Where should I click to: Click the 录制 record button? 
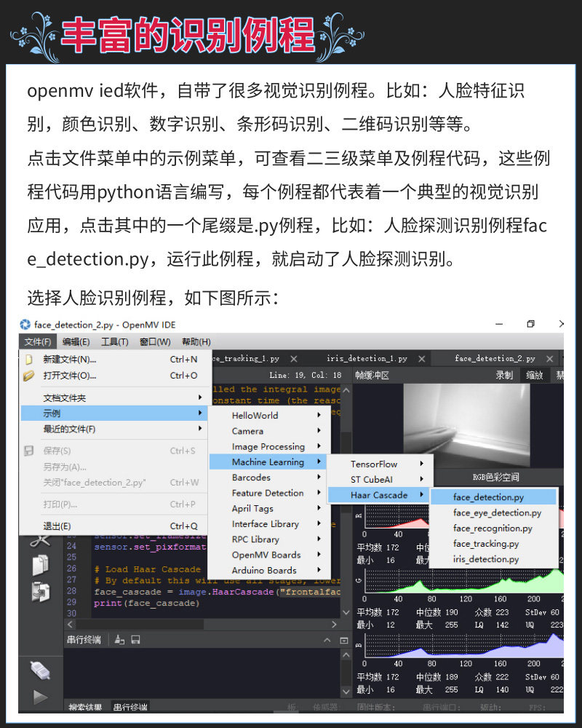[x=504, y=375]
